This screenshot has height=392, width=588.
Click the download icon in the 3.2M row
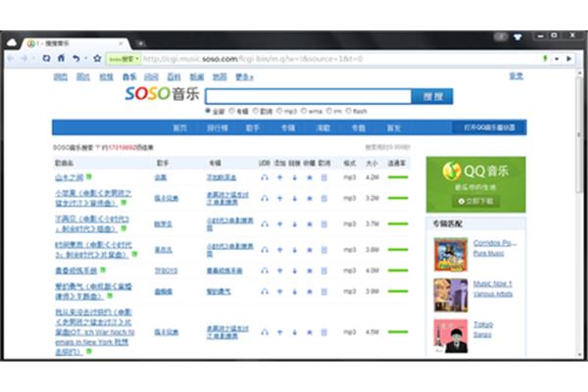click(x=294, y=198)
